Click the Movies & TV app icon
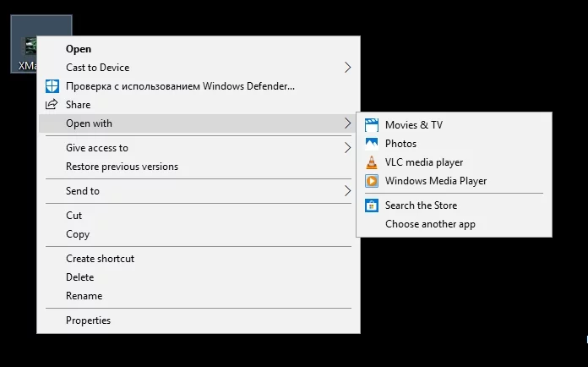Screen dimensions: 588x367 [x=371, y=125]
